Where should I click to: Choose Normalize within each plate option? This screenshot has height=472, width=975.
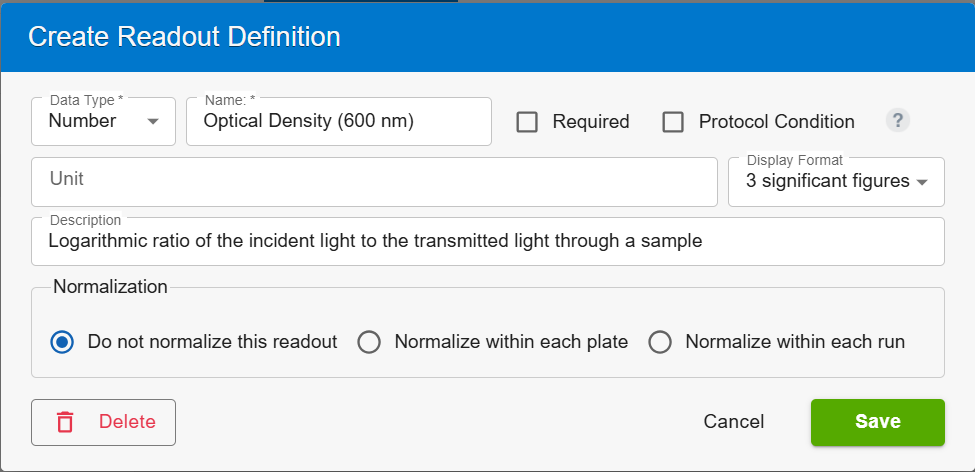[x=369, y=342]
